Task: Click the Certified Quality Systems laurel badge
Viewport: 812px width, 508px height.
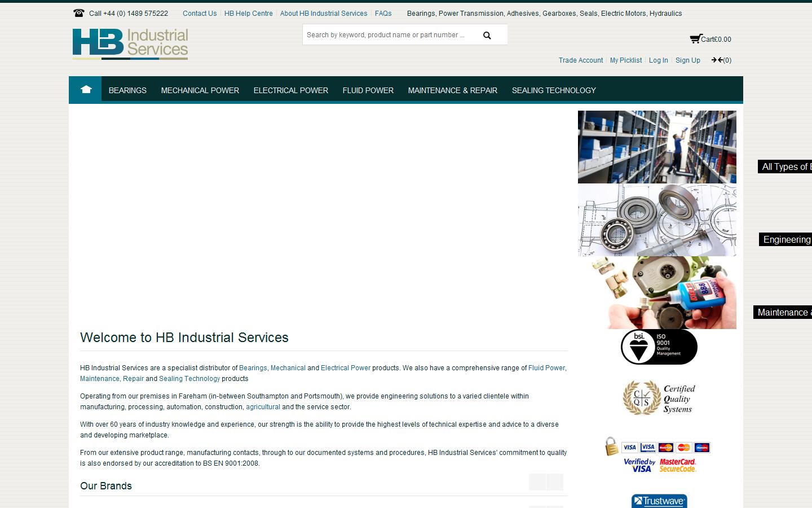Action: click(659, 398)
